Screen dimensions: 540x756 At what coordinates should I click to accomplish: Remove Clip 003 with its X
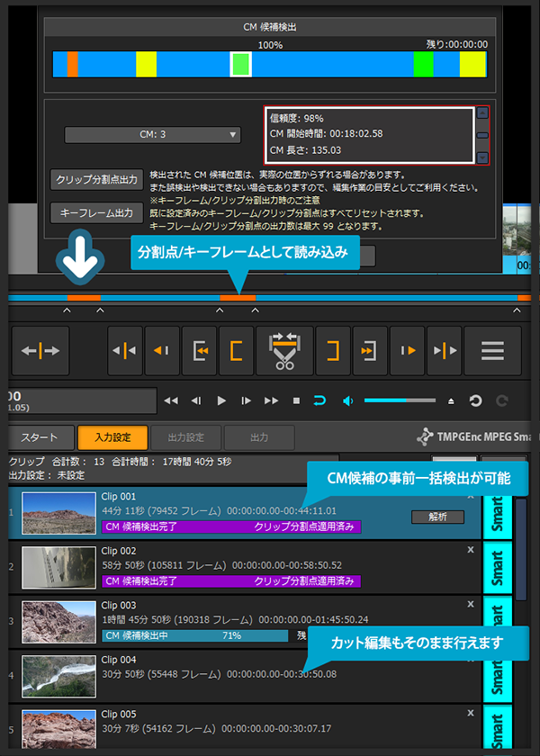[x=471, y=604]
